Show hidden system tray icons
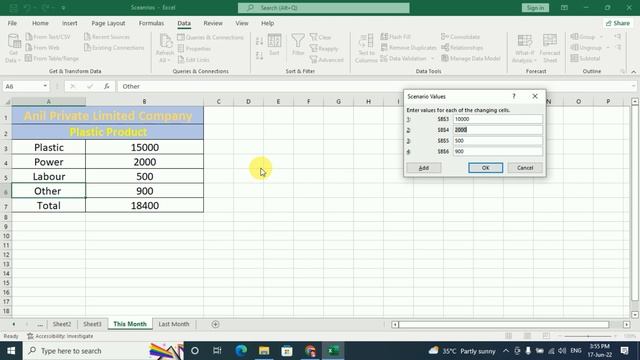640x360 pixels. tap(506, 351)
